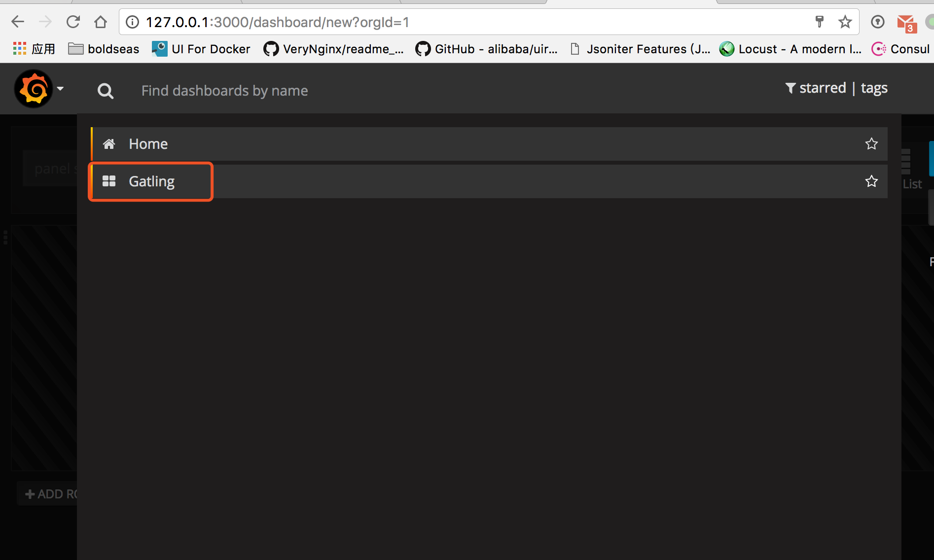Reload the current page
Viewport: 934px width, 560px height.
[73, 22]
